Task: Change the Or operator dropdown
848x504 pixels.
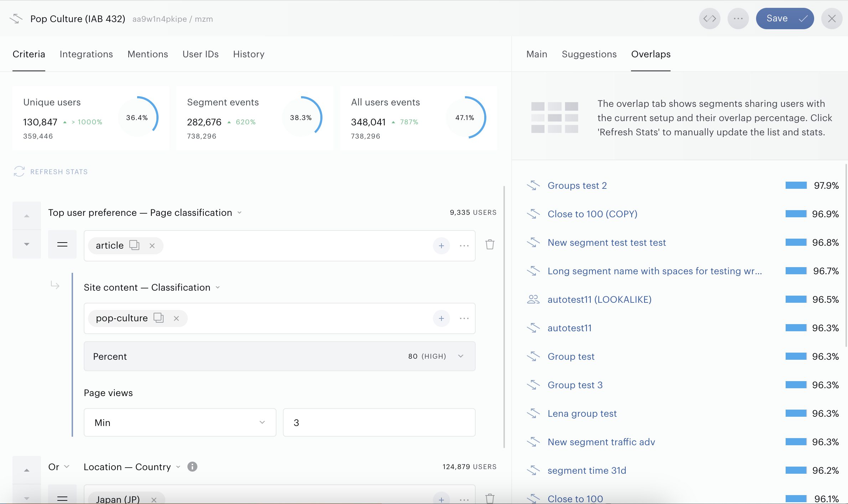Action: pyautogui.click(x=59, y=467)
